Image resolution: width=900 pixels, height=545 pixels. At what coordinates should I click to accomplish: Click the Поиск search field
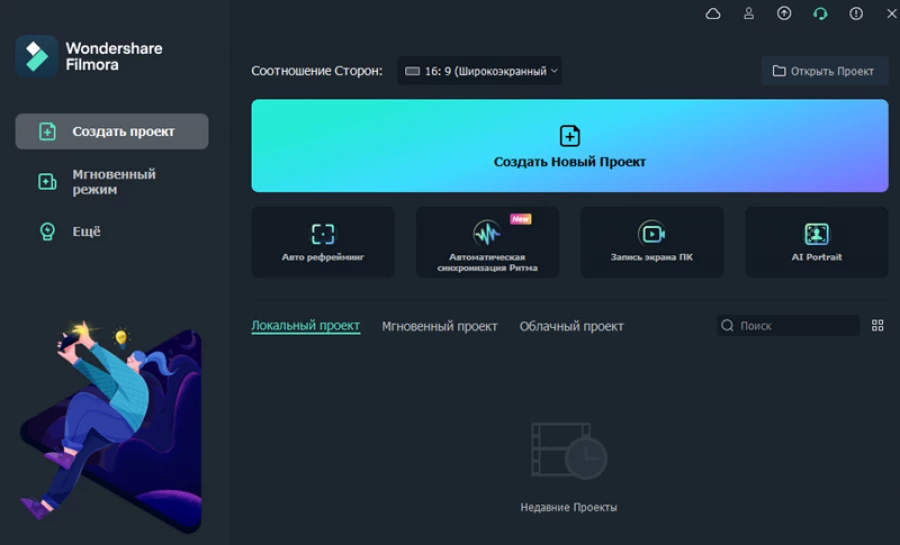[x=795, y=326]
